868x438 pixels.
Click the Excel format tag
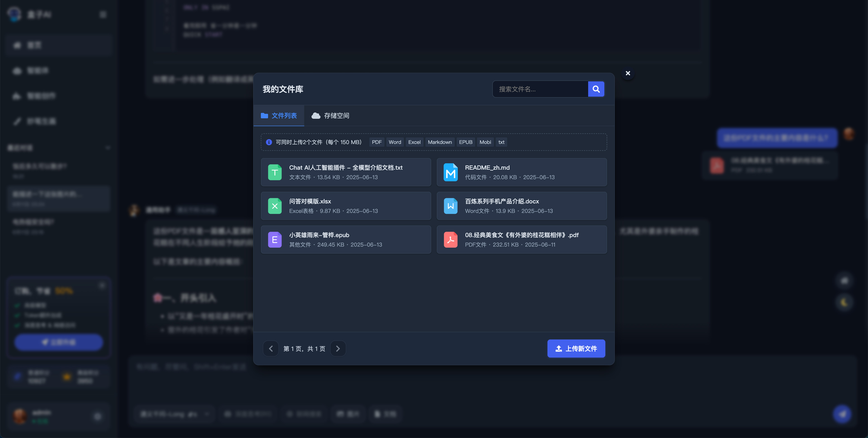click(x=414, y=142)
